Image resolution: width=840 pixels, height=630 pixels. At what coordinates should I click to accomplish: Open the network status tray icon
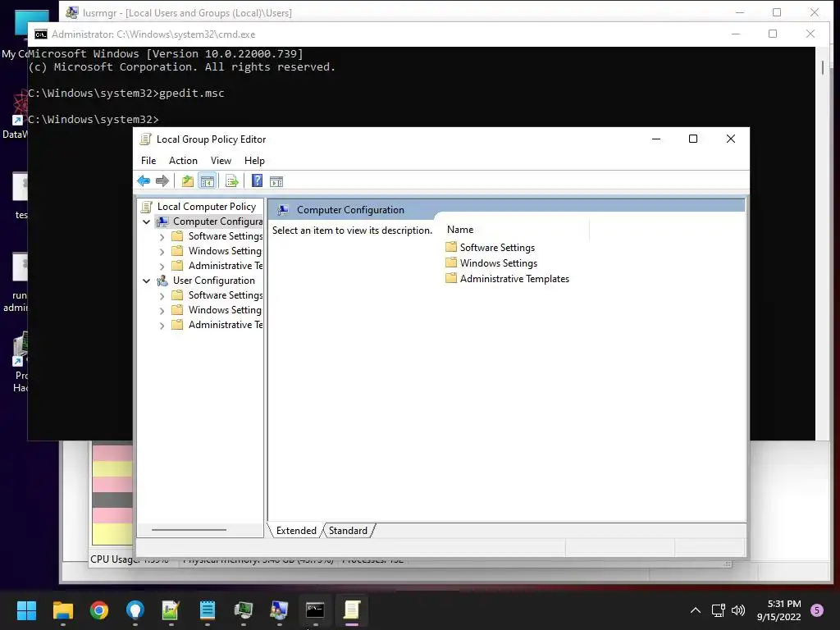(x=719, y=610)
